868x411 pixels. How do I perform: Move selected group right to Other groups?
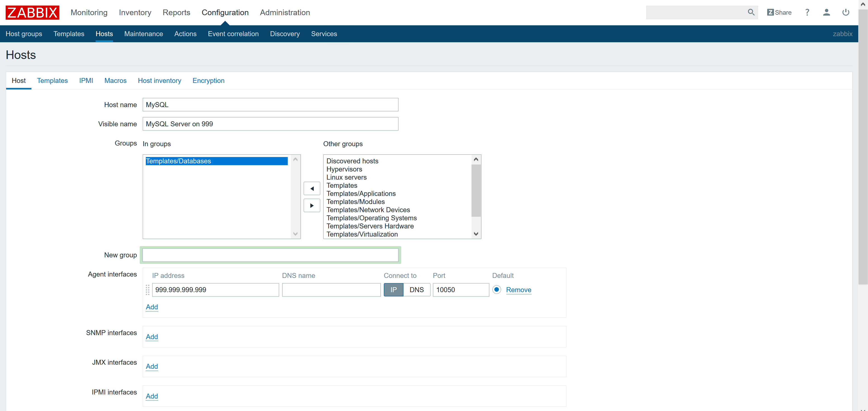tap(312, 206)
